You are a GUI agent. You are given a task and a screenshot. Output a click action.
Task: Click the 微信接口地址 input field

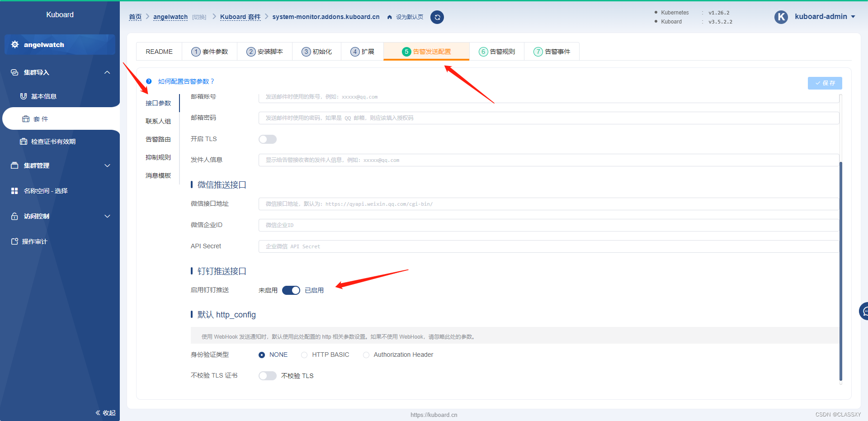[549, 204]
